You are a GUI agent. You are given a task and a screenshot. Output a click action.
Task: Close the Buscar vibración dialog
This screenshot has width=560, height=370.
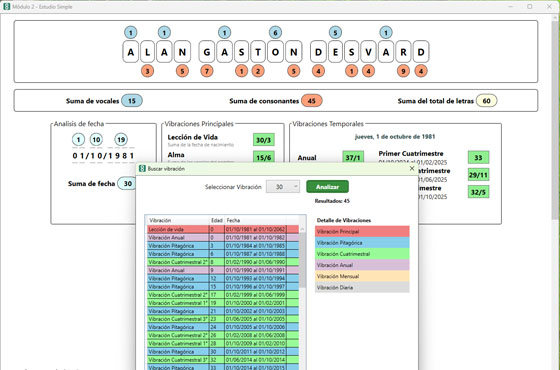point(412,168)
